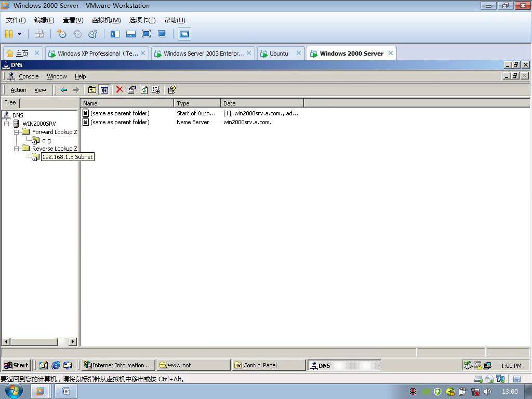Click the Send Ctrl+Alt+Del icon in VMware toolbar
This screenshot has height=399, width=532.
pyautogui.click(x=39, y=34)
